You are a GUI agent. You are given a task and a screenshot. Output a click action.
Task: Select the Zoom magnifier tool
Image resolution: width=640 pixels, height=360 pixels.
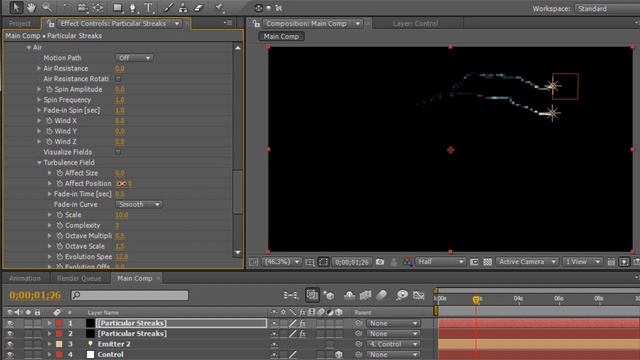click(47, 7)
